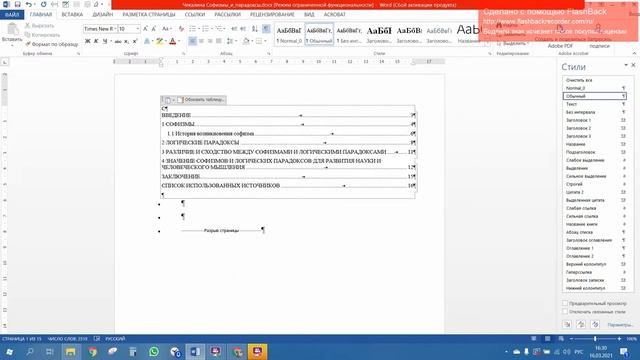Open the change case (Aa) menu
Screen dimensions: 640x360
[166, 29]
